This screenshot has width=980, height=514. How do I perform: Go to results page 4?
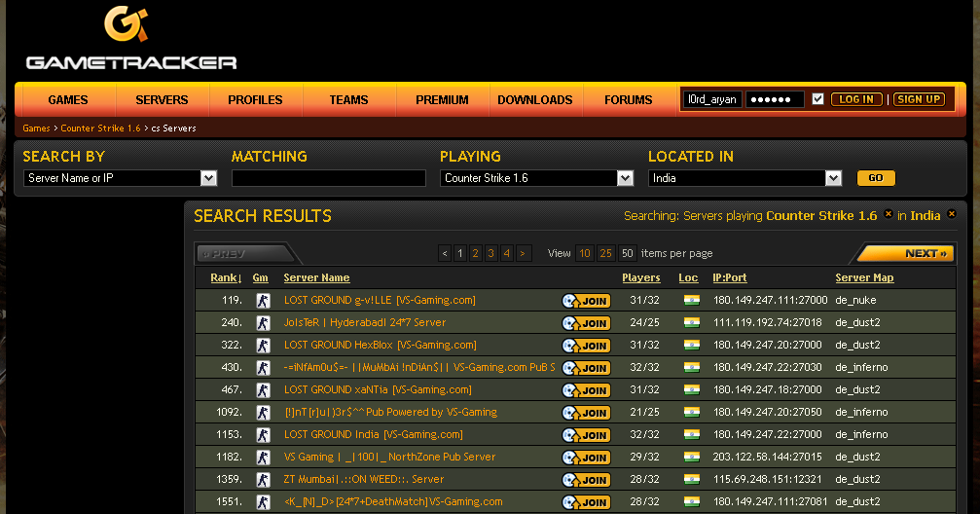pos(507,253)
